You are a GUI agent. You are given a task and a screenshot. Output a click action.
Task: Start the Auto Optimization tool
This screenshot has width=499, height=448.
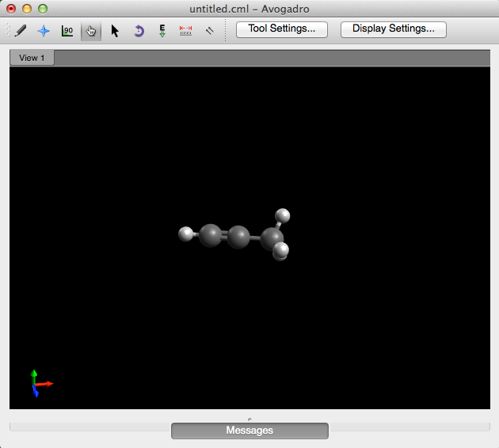162,31
